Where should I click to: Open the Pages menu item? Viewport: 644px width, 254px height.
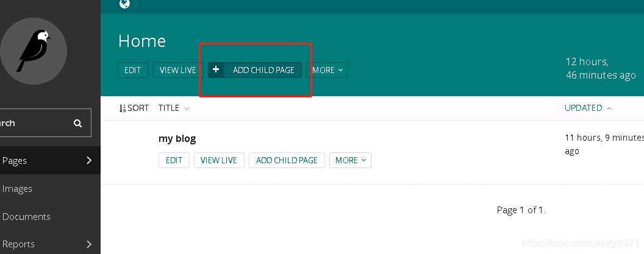click(x=50, y=160)
